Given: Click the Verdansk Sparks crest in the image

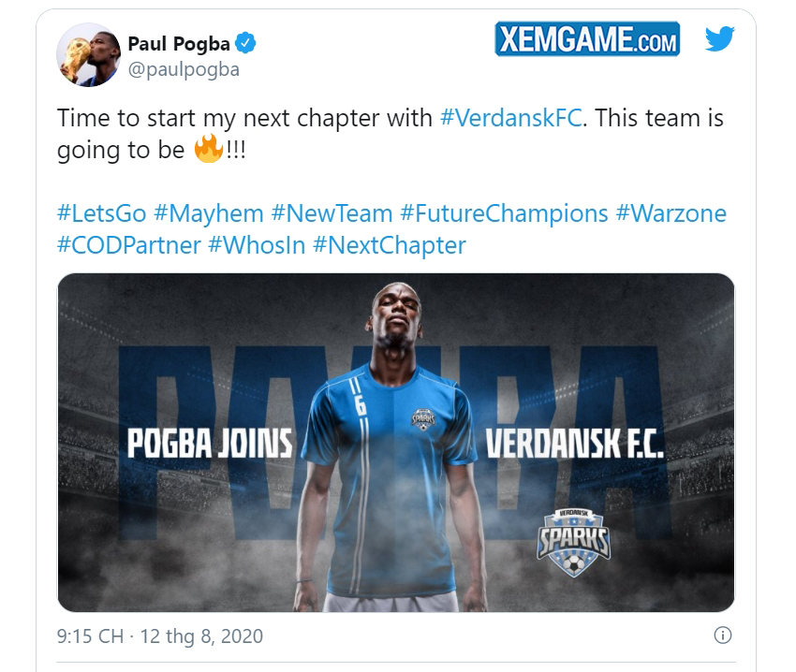Looking at the screenshot, I should pos(574,543).
